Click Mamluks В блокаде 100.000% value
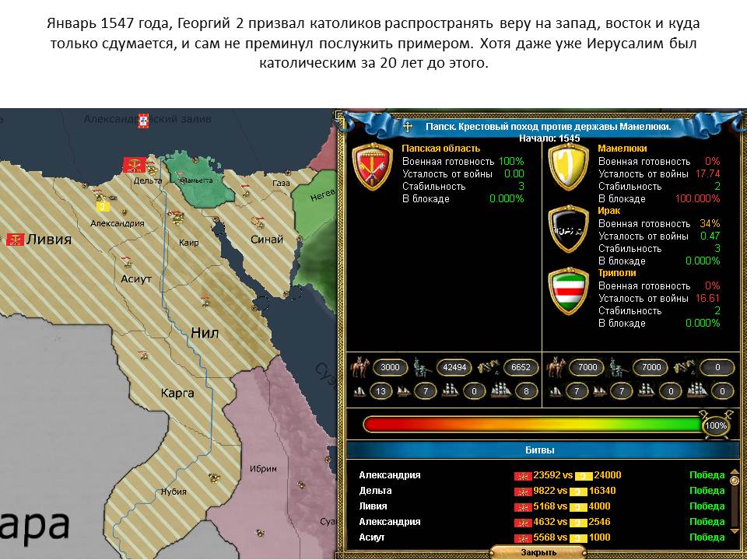The height and width of the screenshot is (560, 747). 697,199
